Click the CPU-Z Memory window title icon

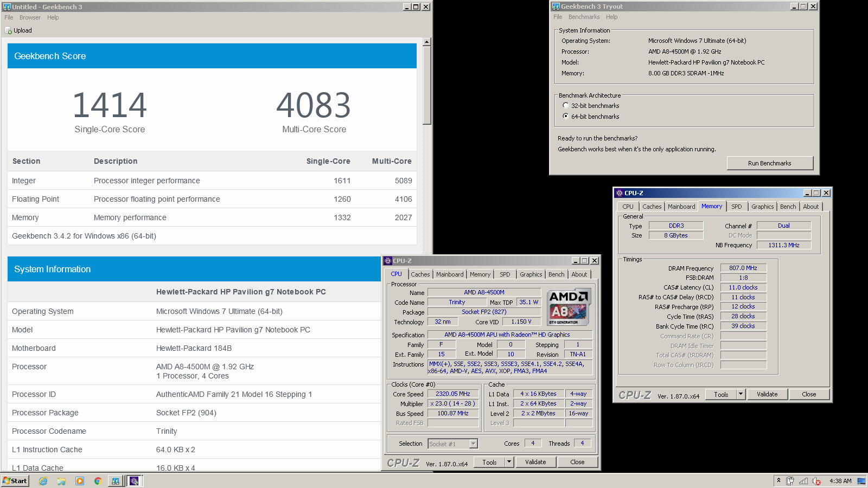click(x=619, y=193)
